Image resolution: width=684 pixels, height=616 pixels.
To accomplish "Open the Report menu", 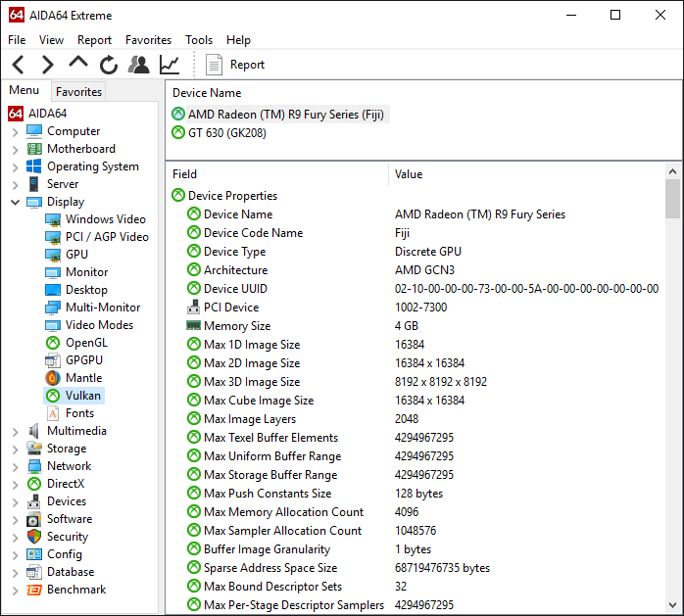I will click(x=94, y=40).
